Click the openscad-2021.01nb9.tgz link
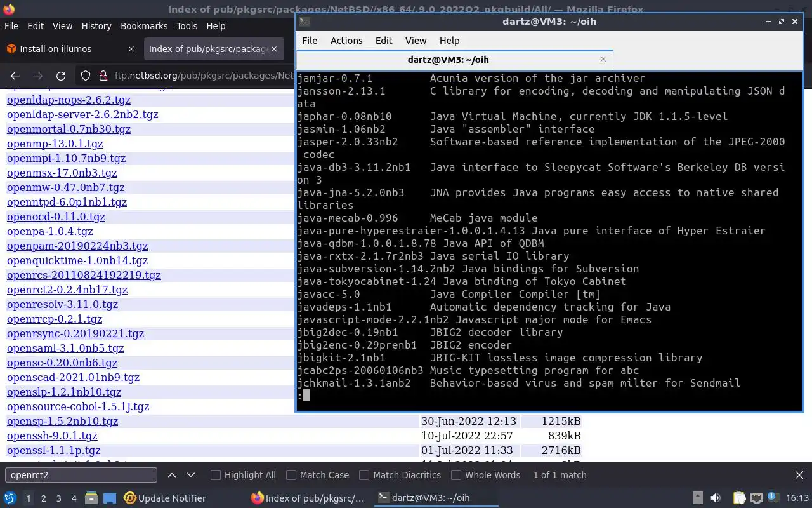The height and width of the screenshot is (508, 812). [x=73, y=377]
